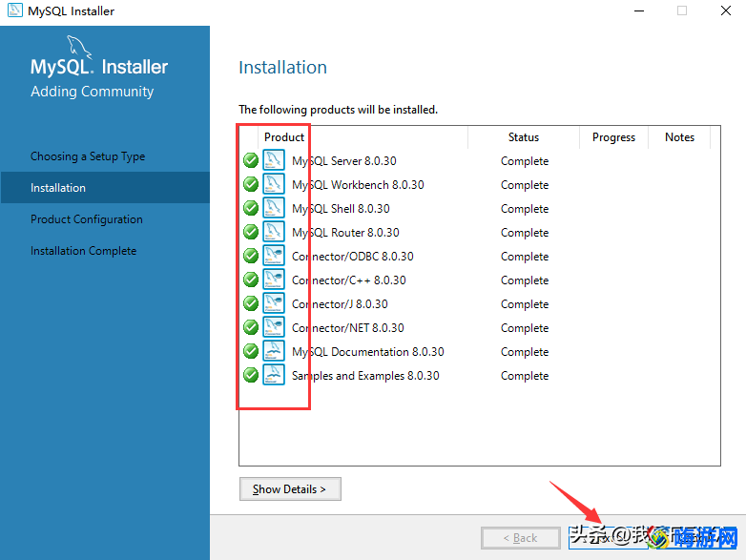Viewport: 746px width, 560px height.
Task: Select Samples and Examples 8.0.30 row text
Action: pos(365,375)
